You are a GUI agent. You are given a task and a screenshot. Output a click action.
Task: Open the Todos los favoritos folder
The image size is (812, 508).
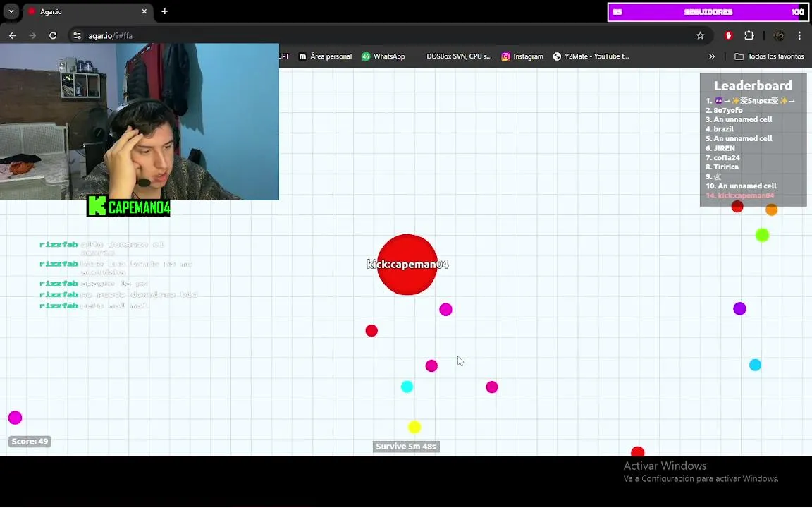(770, 56)
